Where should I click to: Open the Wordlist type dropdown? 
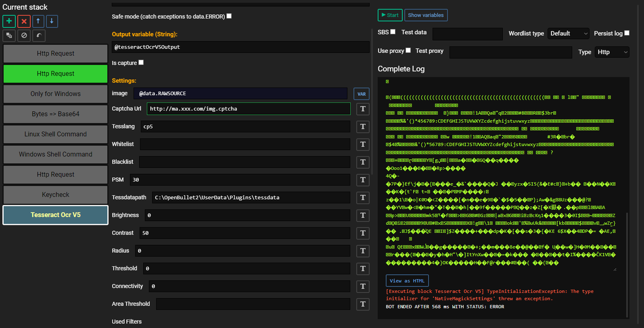coord(569,33)
